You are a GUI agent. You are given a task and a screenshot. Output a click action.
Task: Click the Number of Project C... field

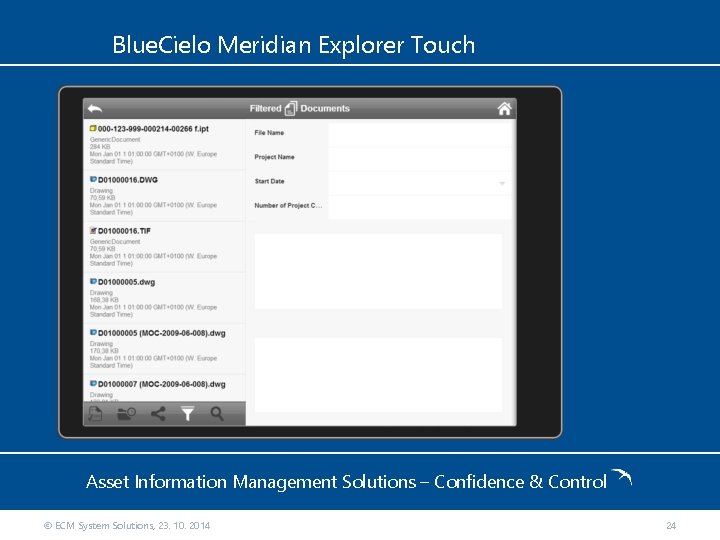pyautogui.click(x=420, y=208)
